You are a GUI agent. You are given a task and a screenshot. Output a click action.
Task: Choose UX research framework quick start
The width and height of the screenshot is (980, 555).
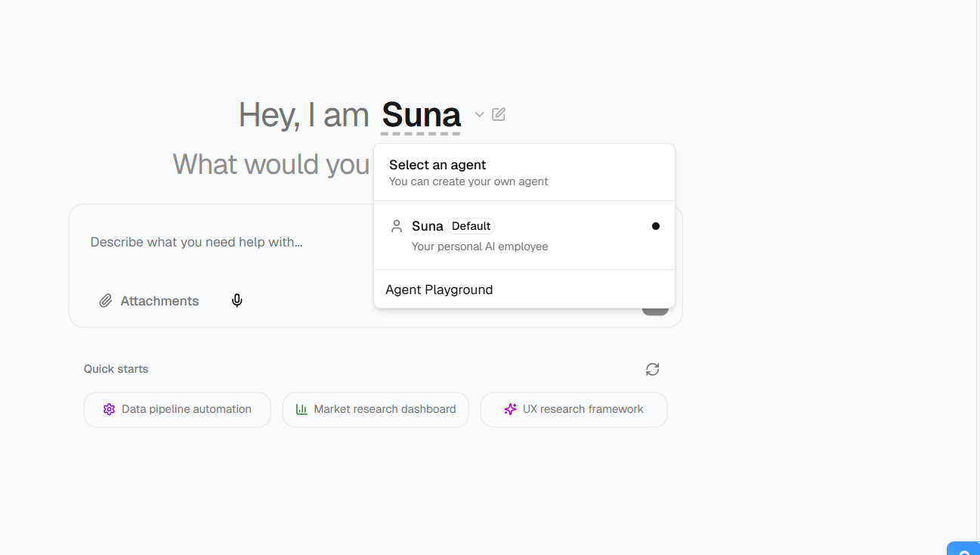pyautogui.click(x=574, y=409)
